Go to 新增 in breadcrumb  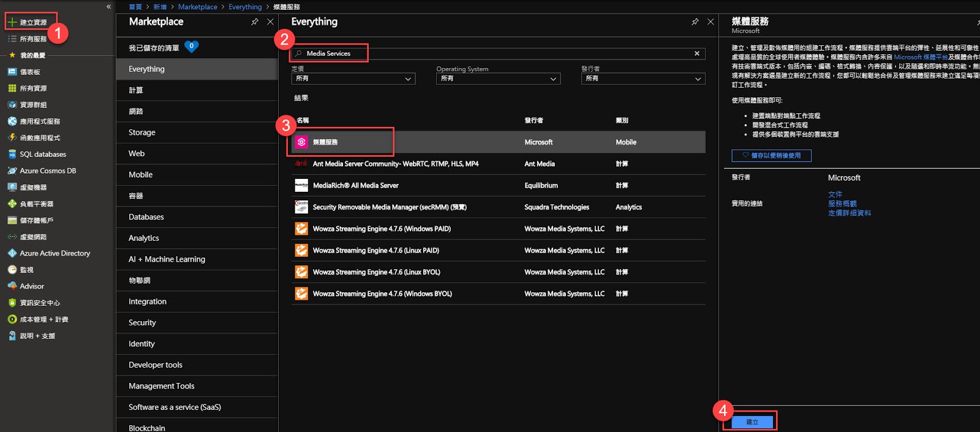pyautogui.click(x=160, y=7)
